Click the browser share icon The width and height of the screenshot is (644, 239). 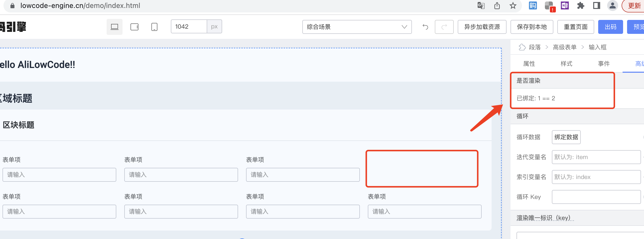497,5
